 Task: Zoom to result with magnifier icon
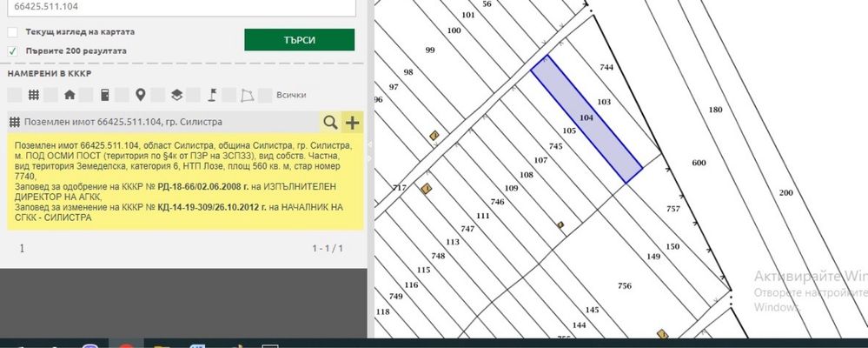(330, 123)
